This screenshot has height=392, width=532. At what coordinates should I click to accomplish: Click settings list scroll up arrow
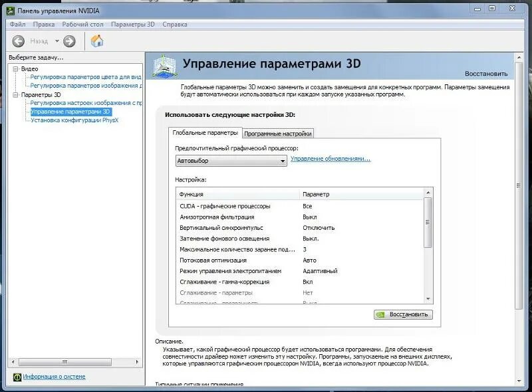[x=428, y=193]
